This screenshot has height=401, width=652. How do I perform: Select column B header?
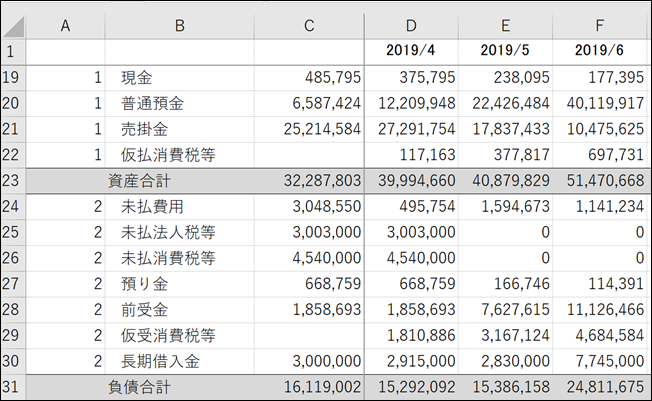pos(180,26)
